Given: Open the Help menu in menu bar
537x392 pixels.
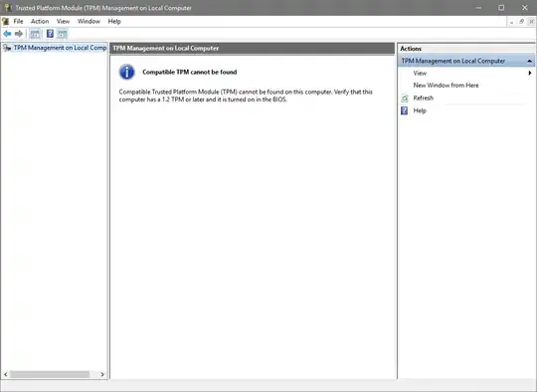Looking at the screenshot, I should point(114,21).
